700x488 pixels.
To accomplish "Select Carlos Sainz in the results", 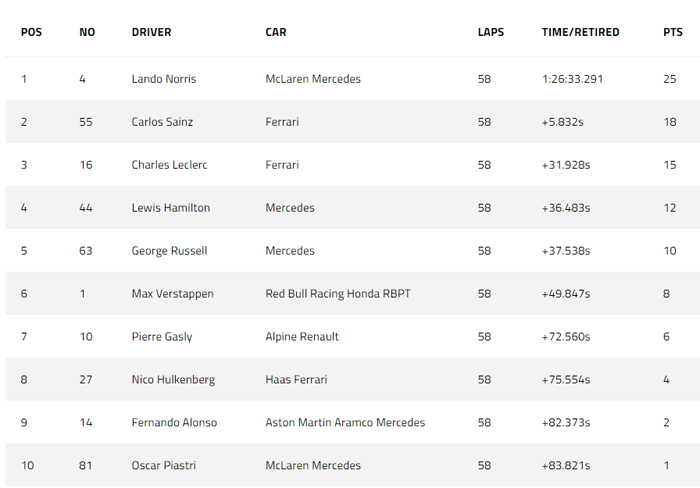I will 162,122.
